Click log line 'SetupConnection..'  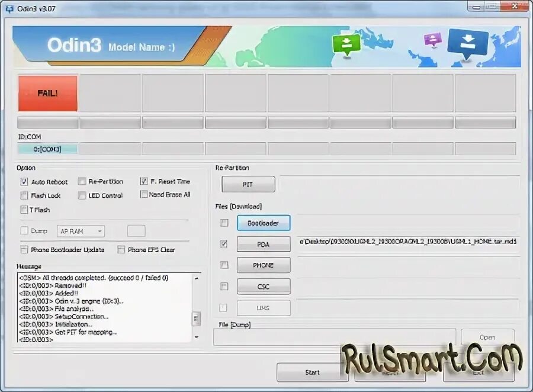[64, 317]
